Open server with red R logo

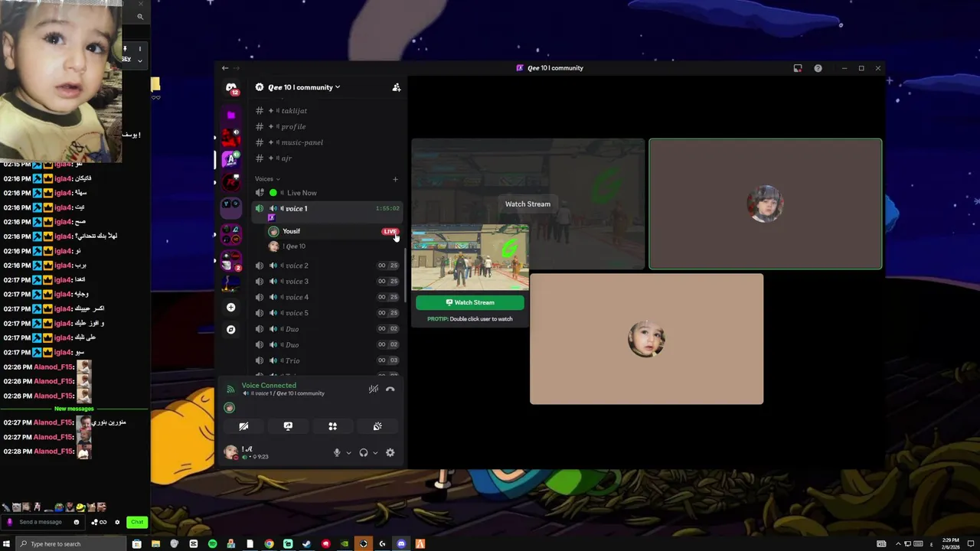(230, 182)
